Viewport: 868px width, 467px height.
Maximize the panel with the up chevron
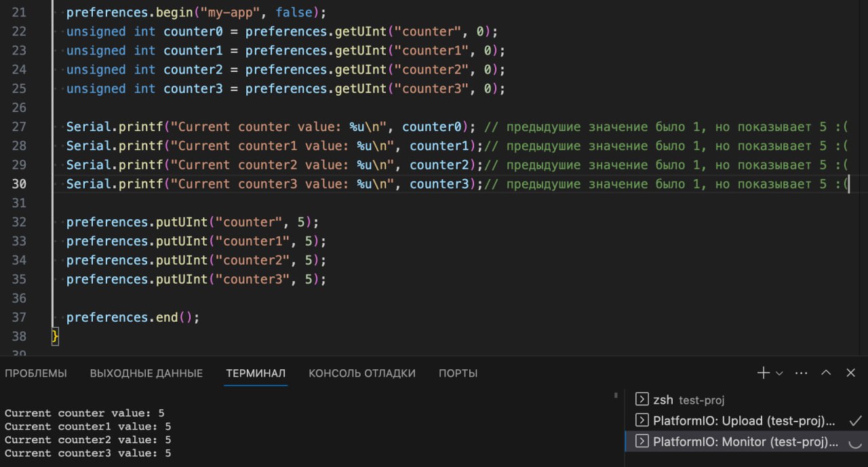(826, 373)
